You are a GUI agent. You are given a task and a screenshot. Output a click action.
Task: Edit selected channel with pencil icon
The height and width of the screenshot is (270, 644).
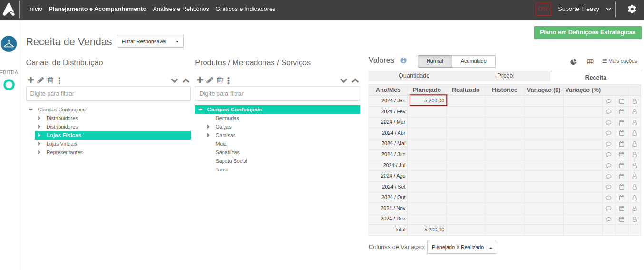pyautogui.click(x=41, y=80)
